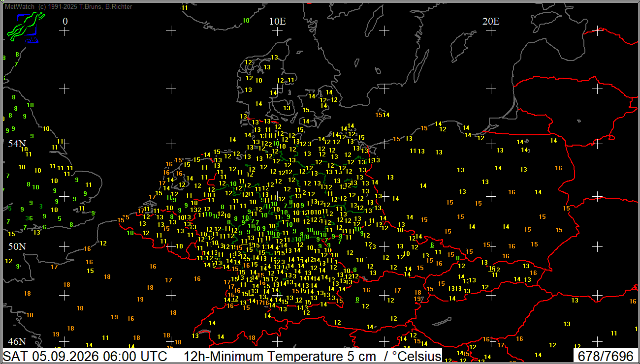Click the grid cross below the 20E label
The height and width of the screenshot is (364, 640).
491,31
